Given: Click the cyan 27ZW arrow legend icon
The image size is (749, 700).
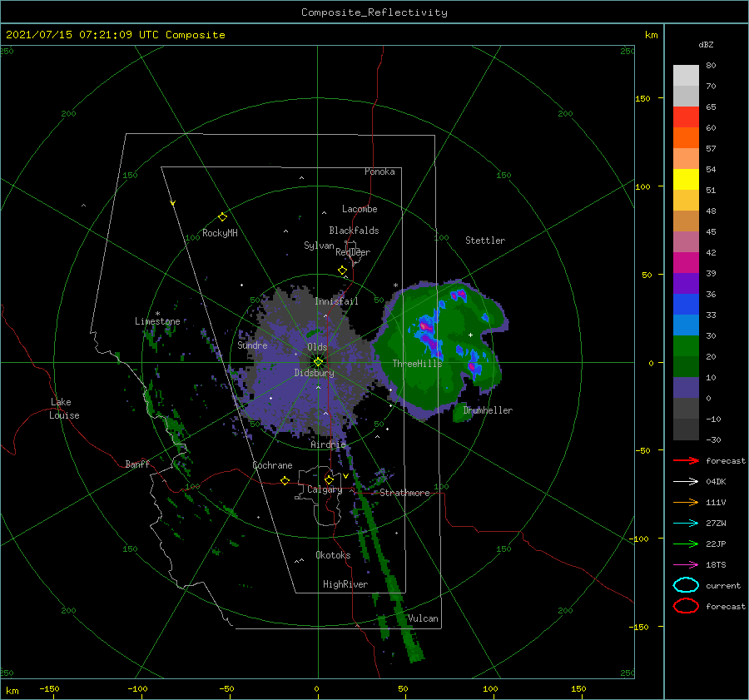Looking at the screenshot, I should click(x=686, y=524).
